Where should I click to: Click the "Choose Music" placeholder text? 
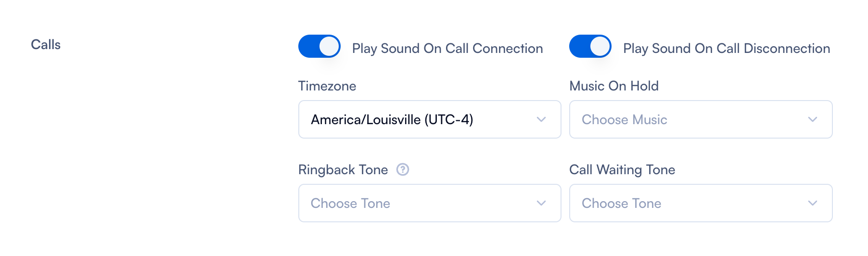[x=625, y=119]
